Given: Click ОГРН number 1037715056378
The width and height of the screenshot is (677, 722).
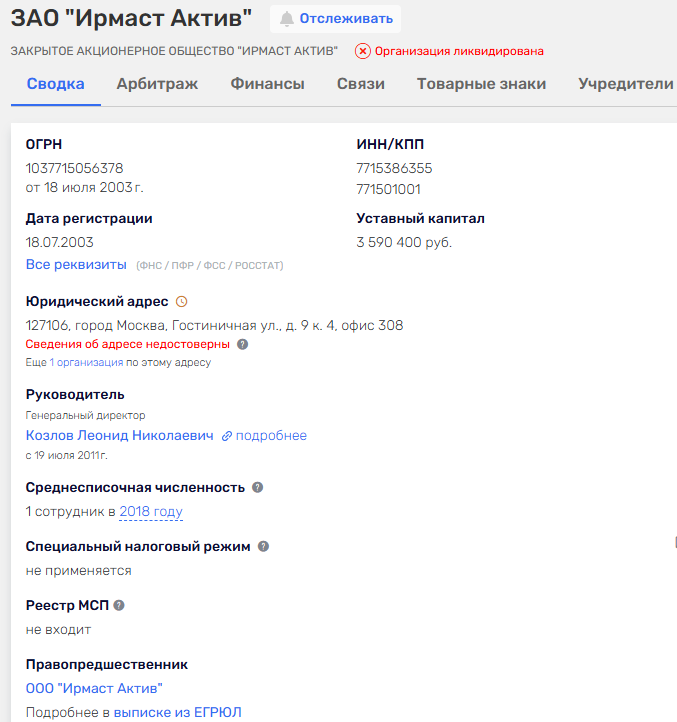Looking at the screenshot, I should (x=75, y=169).
